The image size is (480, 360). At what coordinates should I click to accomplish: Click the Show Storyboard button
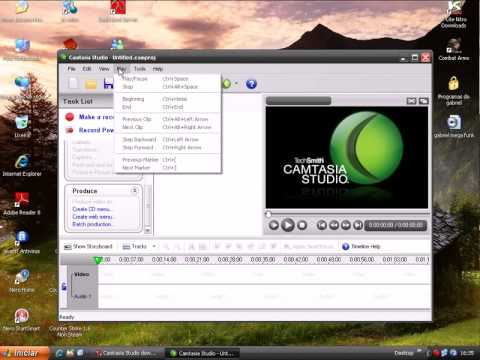pyautogui.click(x=88, y=246)
